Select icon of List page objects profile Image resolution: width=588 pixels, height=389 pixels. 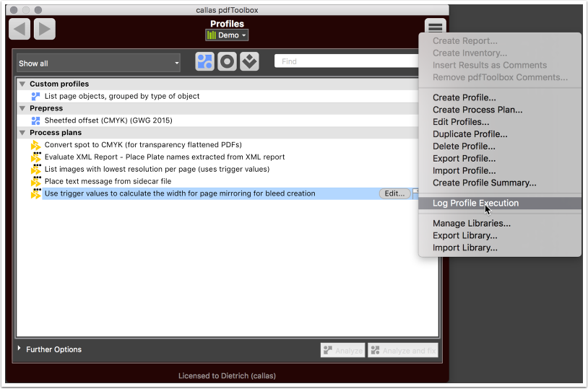tap(35, 96)
